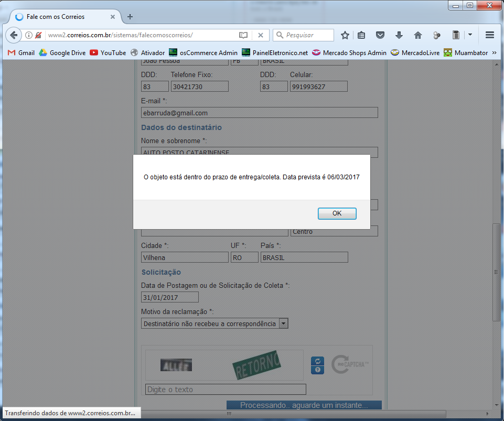The image size is (504, 421).
Task: Open site information icon in address bar
Action: [x=29, y=35]
